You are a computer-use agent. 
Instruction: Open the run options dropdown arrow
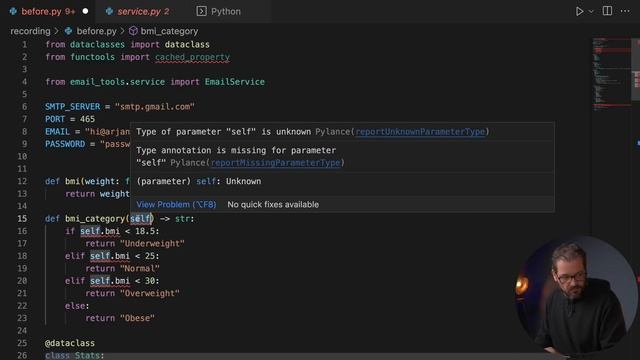(591, 11)
